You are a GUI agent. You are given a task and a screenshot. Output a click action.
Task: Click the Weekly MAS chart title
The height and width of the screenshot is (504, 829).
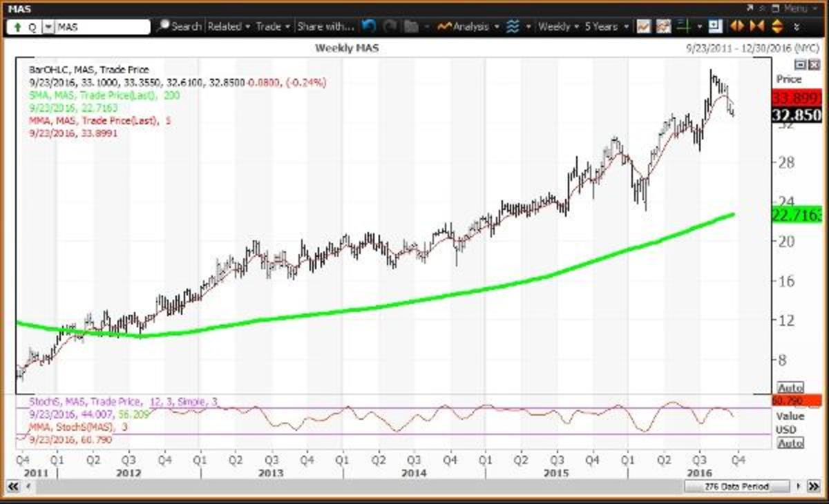[347, 48]
